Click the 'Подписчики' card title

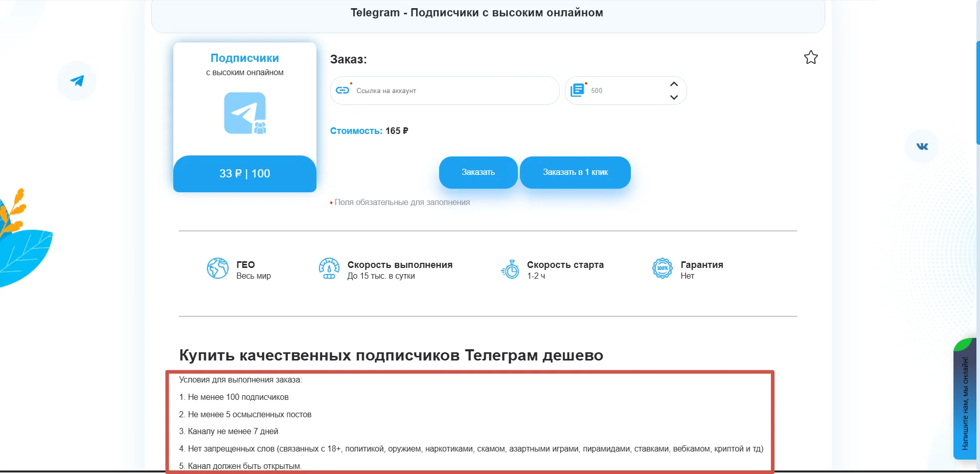[245, 58]
